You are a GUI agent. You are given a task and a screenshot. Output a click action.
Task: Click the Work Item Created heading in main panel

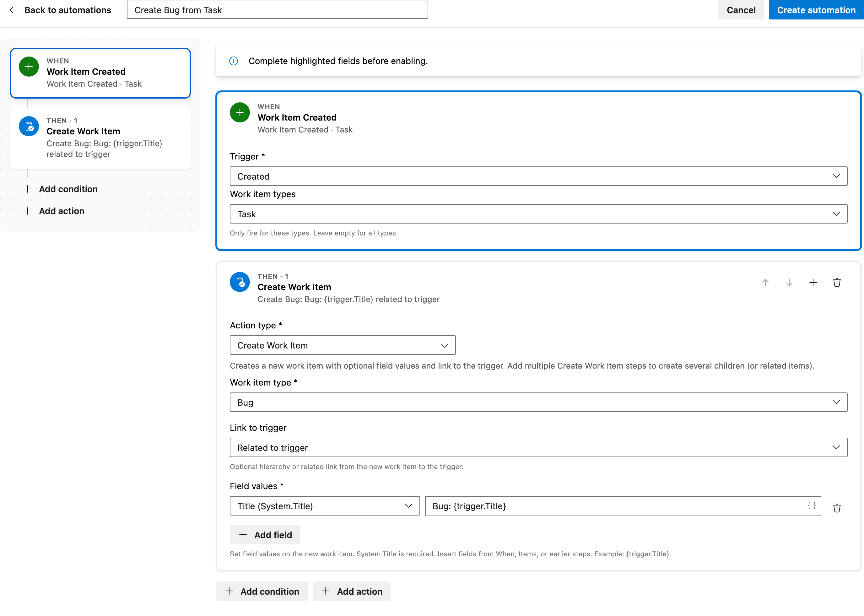click(297, 118)
